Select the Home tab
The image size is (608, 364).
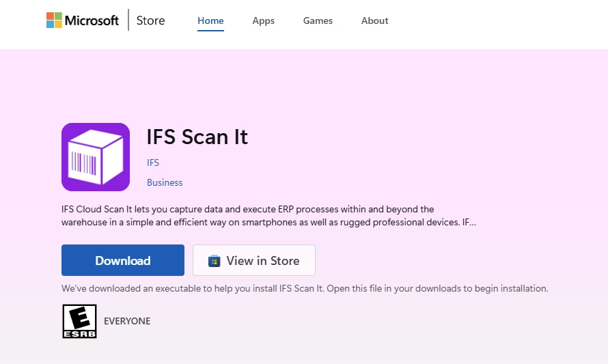tap(210, 20)
